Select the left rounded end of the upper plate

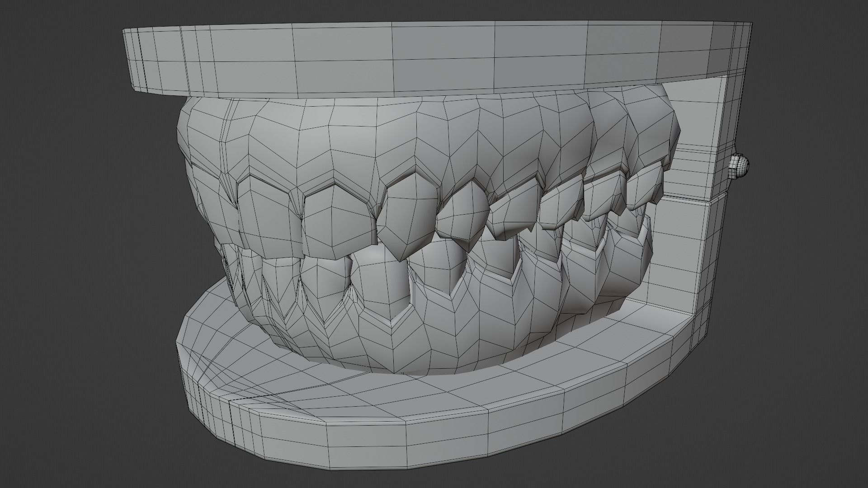(136, 59)
